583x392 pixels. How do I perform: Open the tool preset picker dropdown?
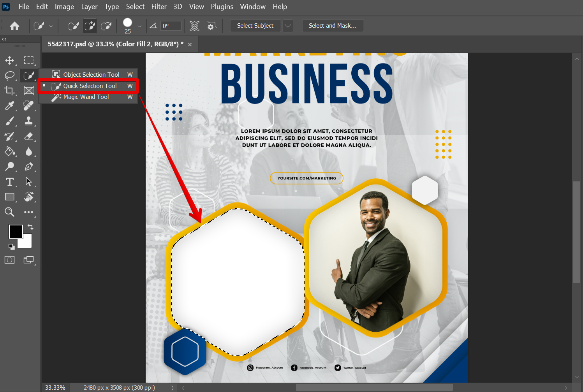coord(51,26)
